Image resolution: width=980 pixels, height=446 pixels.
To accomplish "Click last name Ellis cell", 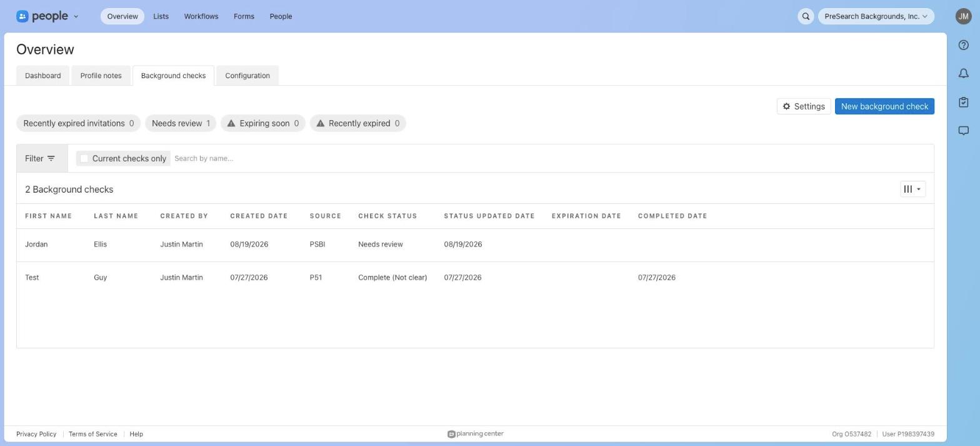I will pos(100,245).
